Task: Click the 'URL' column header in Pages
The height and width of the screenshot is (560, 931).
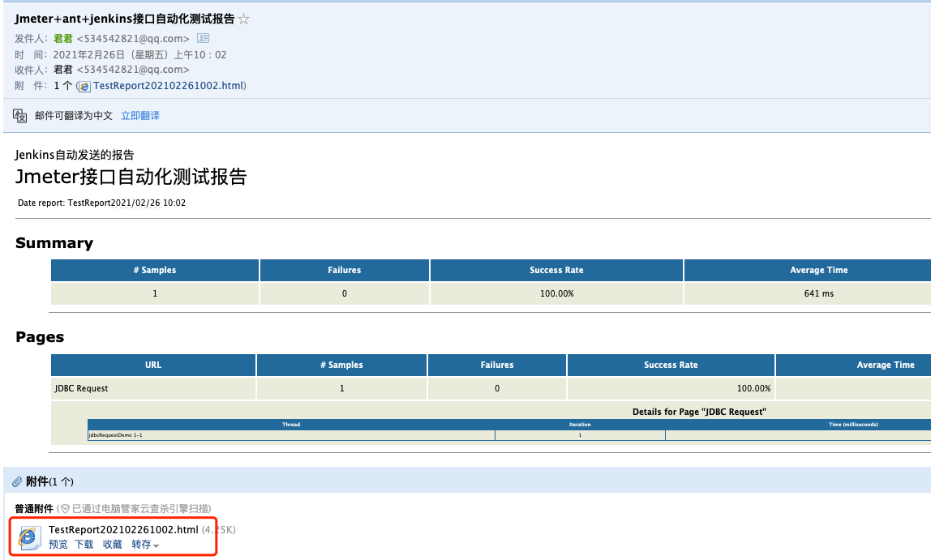Action: coord(153,365)
